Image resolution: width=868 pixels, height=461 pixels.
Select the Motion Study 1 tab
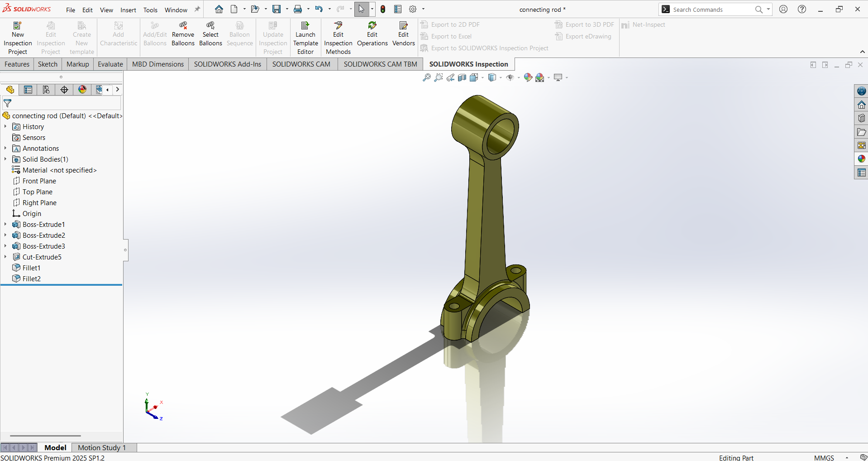[x=101, y=447]
